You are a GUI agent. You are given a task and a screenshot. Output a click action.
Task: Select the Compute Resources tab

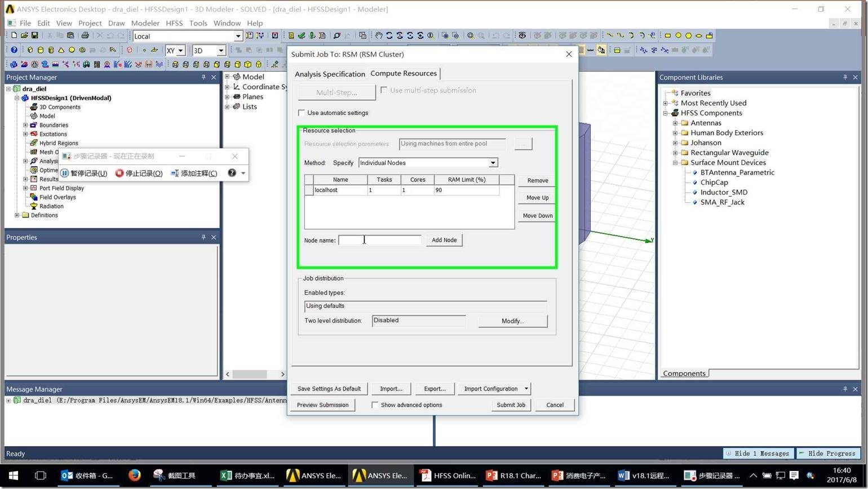(404, 73)
